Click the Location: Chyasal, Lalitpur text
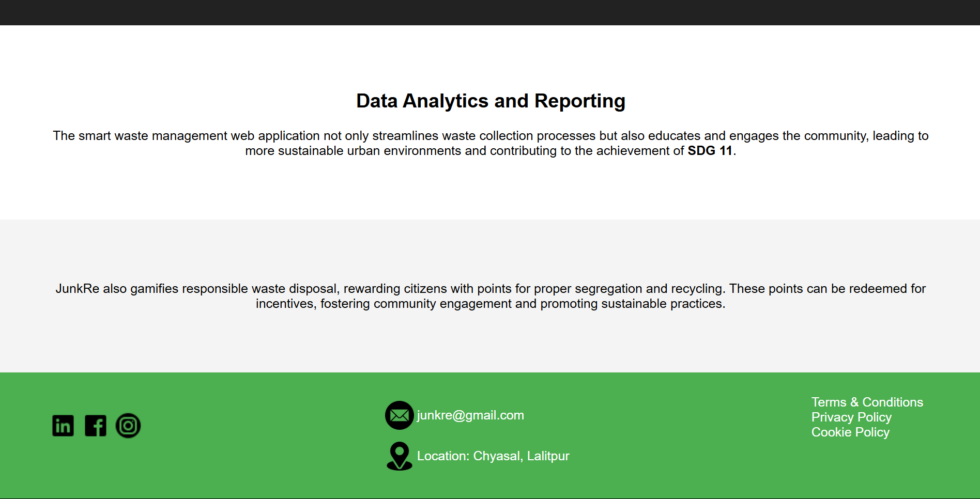This screenshot has width=980, height=499. (x=493, y=456)
